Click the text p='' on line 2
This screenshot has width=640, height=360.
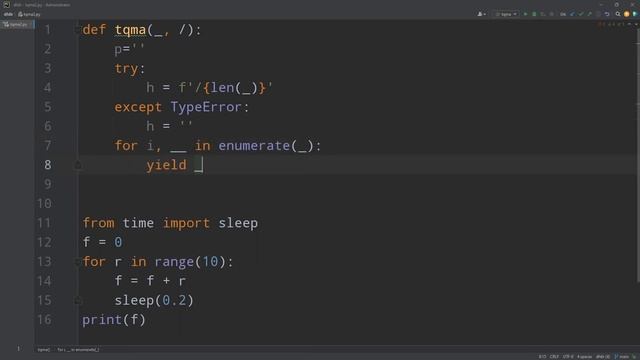[x=130, y=49]
